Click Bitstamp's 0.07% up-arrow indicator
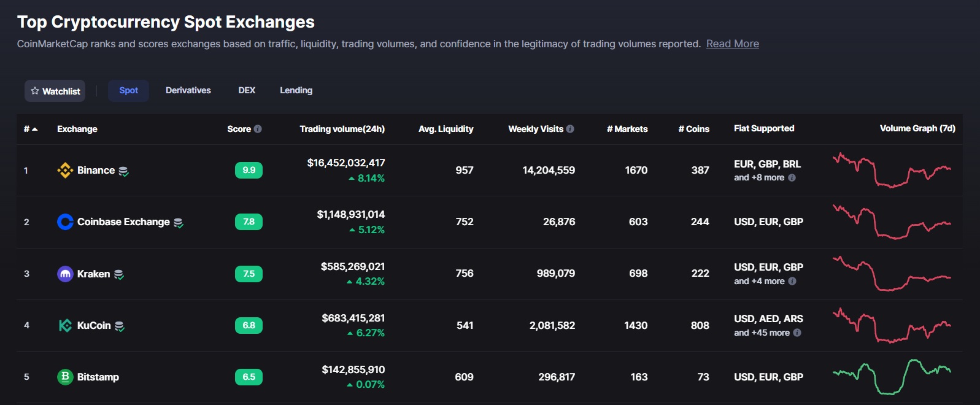The width and height of the screenshot is (980, 405). pos(350,385)
